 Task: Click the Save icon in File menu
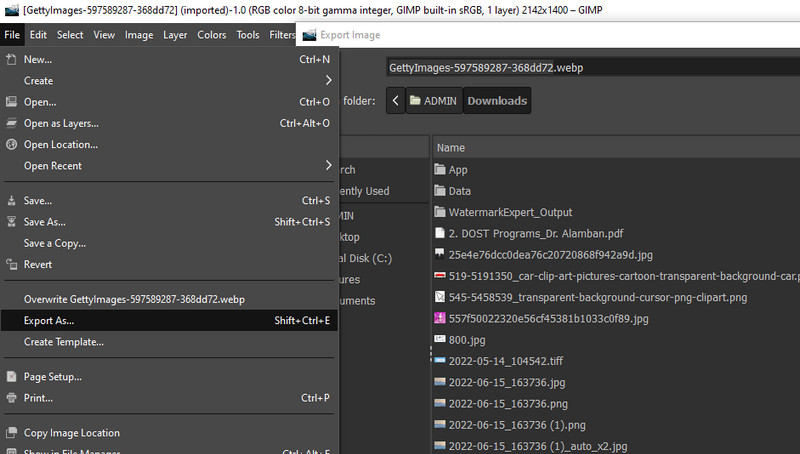coord(12,201)
